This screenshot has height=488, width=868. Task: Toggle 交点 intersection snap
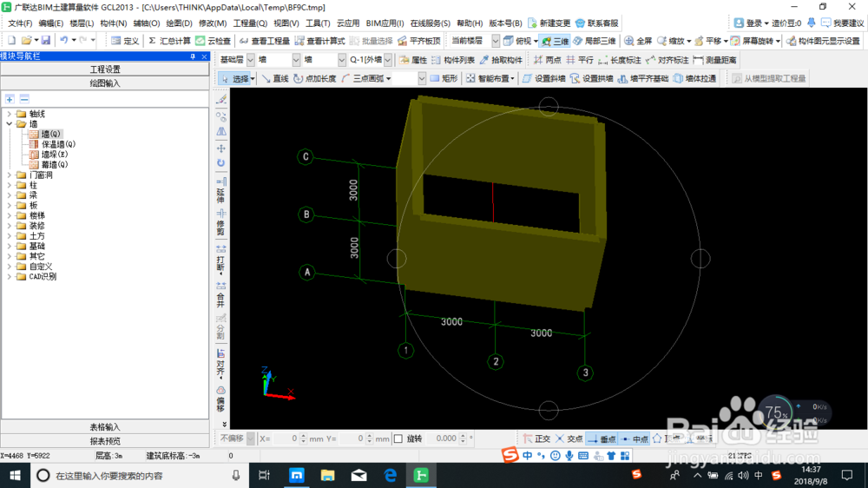569,439
